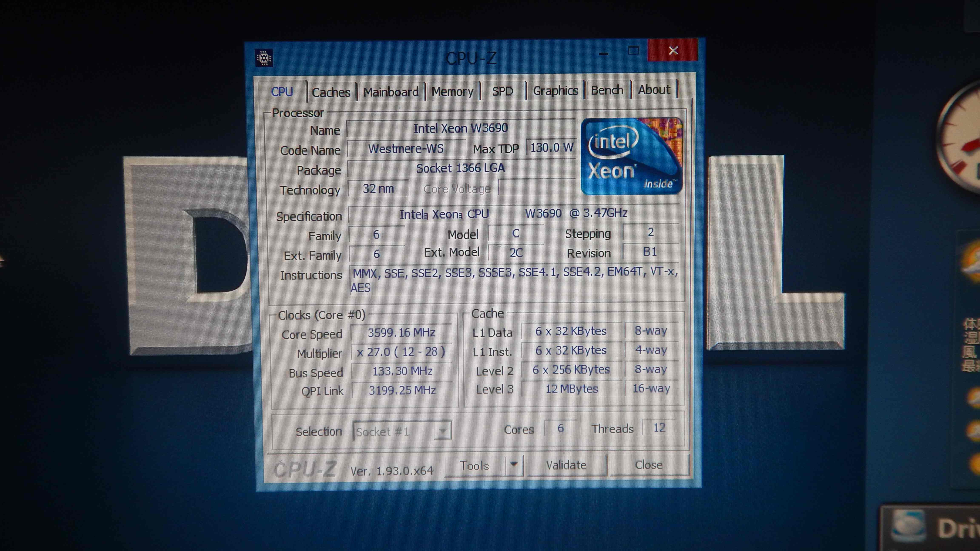Open the Memory tab
Screen dimensions: 980x551
click(452, 92)
